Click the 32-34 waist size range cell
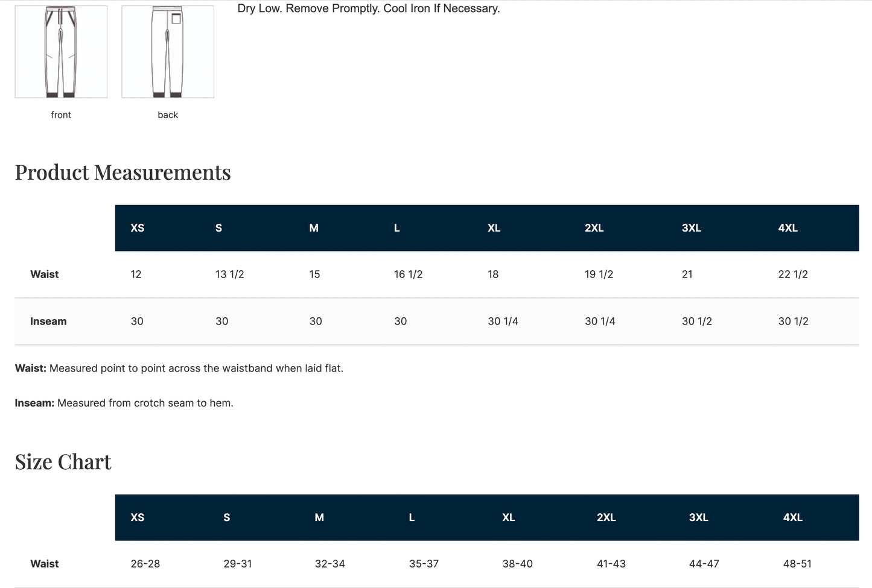 [329, 564]
